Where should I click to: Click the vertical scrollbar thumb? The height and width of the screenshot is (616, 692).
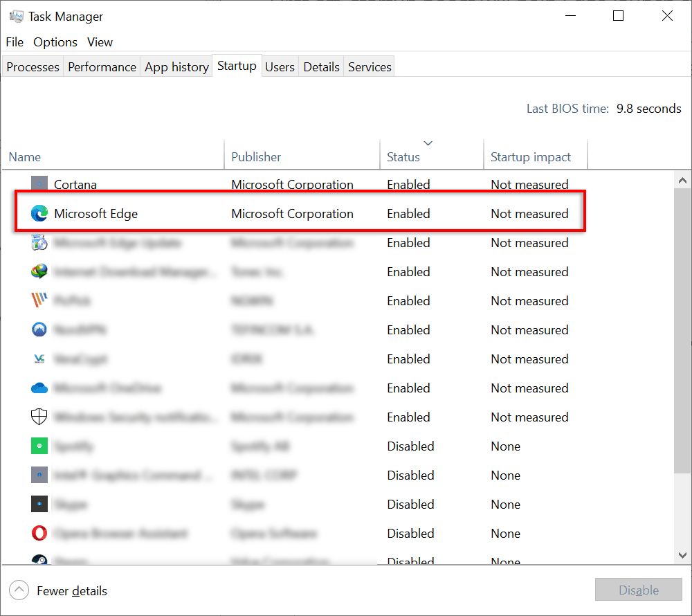tap(682, 331)
